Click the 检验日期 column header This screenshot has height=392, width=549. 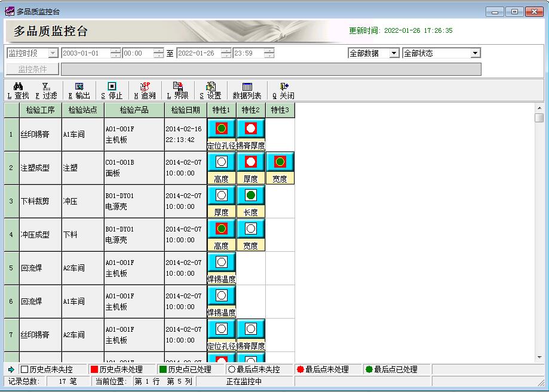pos(185,110)
